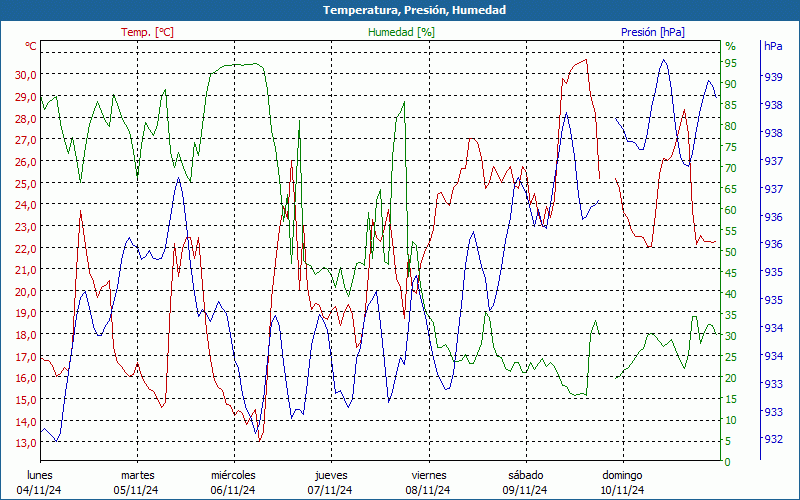Click the "19,0" temperature axis value
This screenshot has width=800, height=500.
(26, 313)
